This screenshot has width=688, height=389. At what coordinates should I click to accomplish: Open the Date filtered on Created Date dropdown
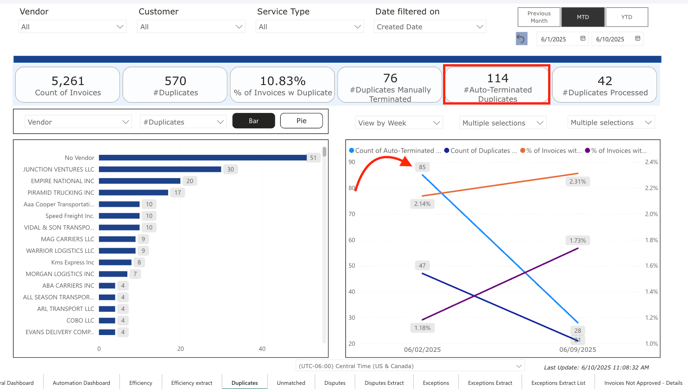click(x=430, y=27)
